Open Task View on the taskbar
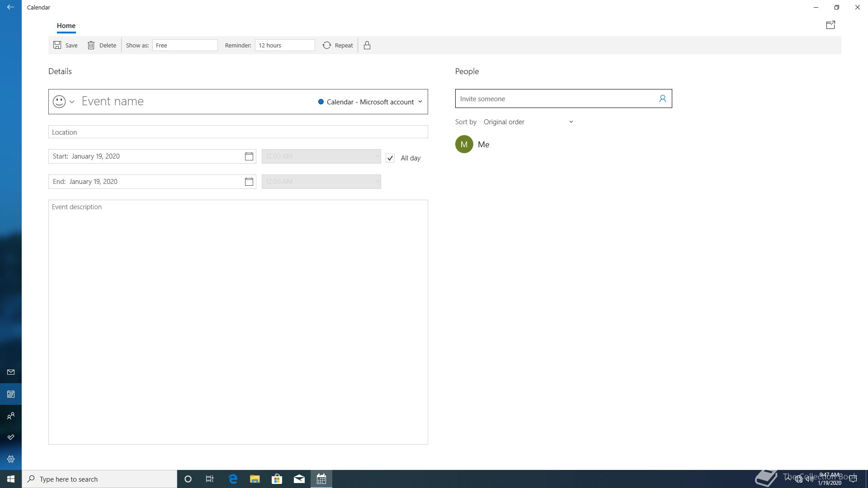The image size is (868, 488). pos(210,479)
